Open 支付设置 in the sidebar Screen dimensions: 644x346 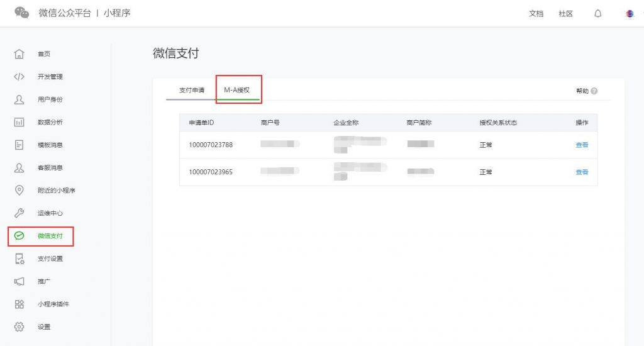(50, 259)
